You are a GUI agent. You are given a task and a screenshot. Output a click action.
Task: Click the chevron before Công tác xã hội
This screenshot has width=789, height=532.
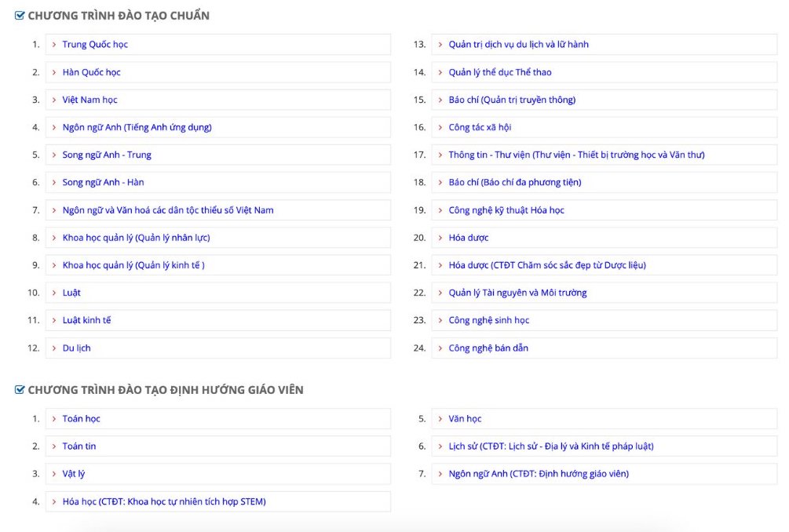pos(440,128)
